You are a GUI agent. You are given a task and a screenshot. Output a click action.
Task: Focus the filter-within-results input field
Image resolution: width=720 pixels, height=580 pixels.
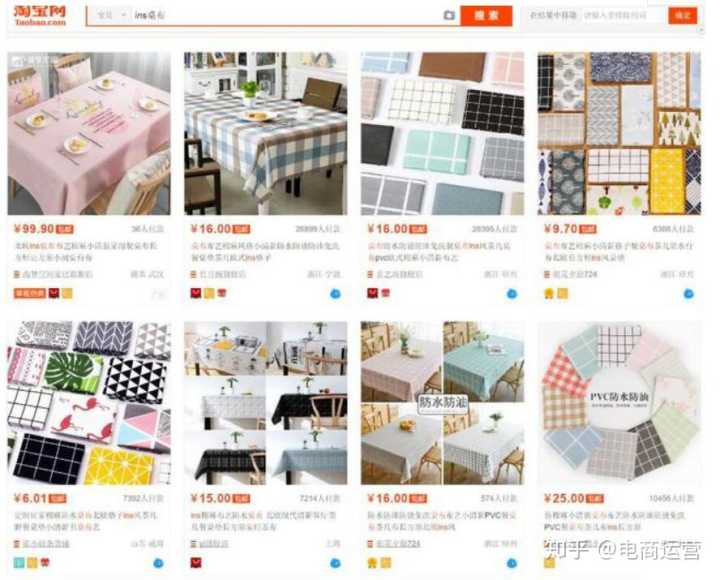pos(622,15)
